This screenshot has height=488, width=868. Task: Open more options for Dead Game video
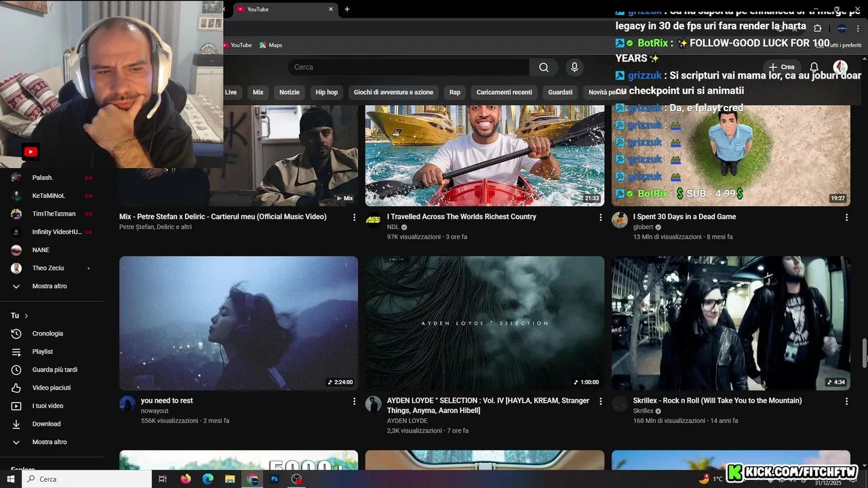point(846,218)
